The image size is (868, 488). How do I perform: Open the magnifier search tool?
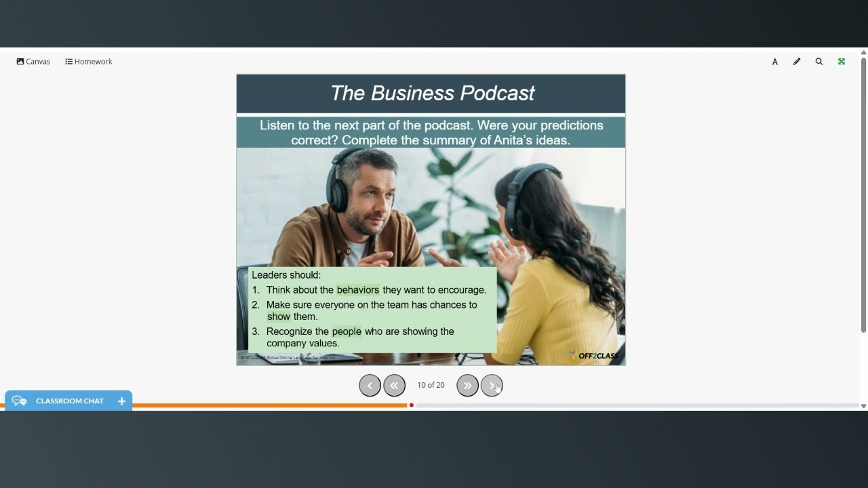point(819,62)
